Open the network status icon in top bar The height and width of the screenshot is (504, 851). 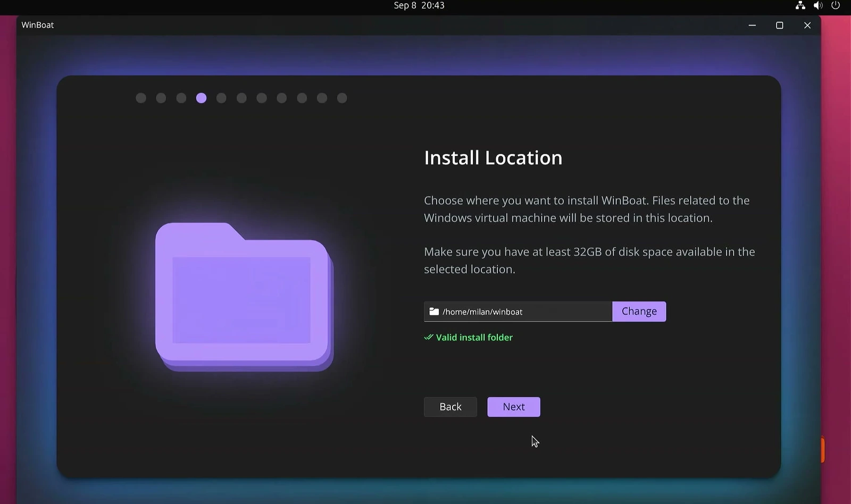point(800,5)
